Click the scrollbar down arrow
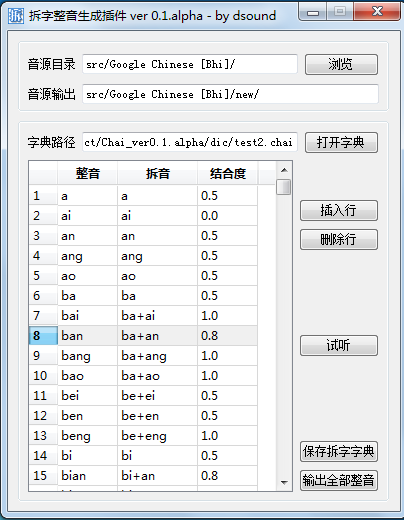The width and height of the screenshot is (404, 520). pos(284,482)
